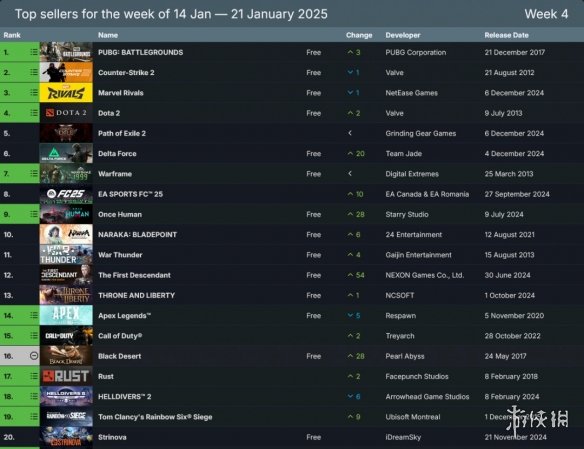The image size is (584, 449).
Task: Open the Strinova name link
Action: [112, 437]
